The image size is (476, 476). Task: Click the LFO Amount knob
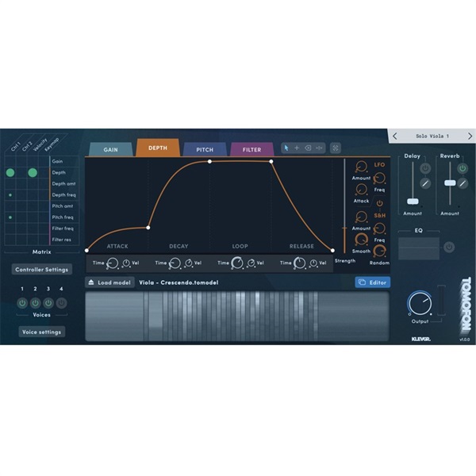pyautogui.click(x=361, y=167)
